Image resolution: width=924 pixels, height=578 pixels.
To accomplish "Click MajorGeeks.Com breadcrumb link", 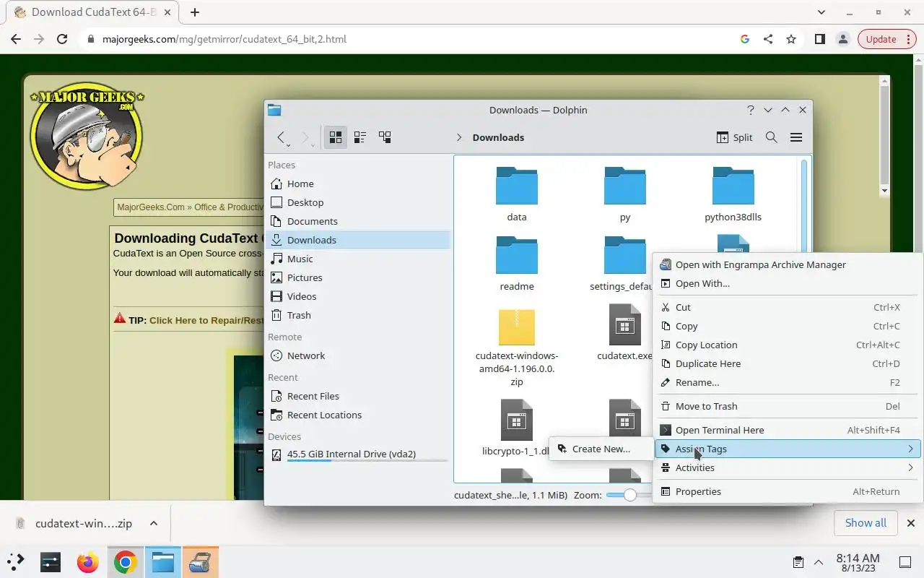I will coord(151,207).
